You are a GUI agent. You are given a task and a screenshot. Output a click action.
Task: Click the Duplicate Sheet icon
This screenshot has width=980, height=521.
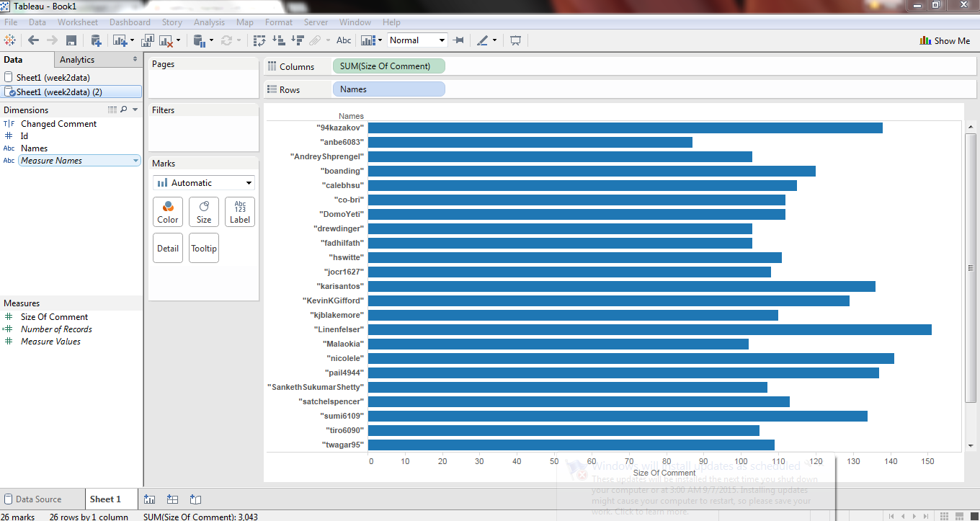coord(148,40)
